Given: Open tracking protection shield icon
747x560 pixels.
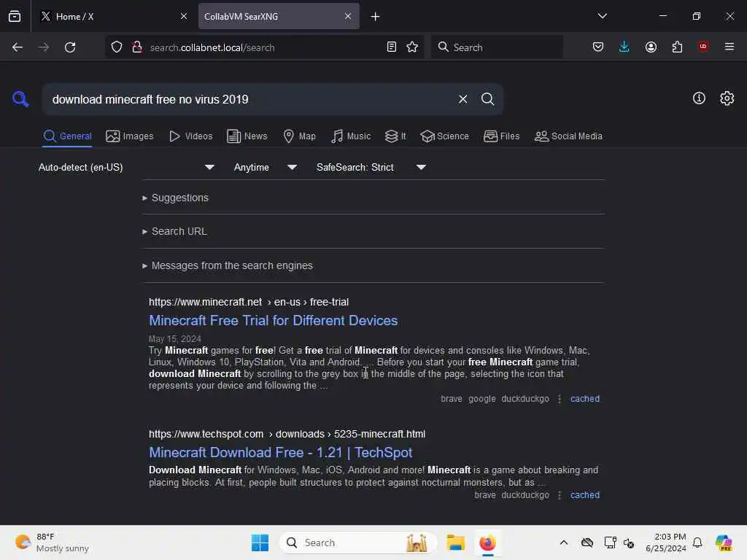Looking at the screenshot, I should coord(117,47).
